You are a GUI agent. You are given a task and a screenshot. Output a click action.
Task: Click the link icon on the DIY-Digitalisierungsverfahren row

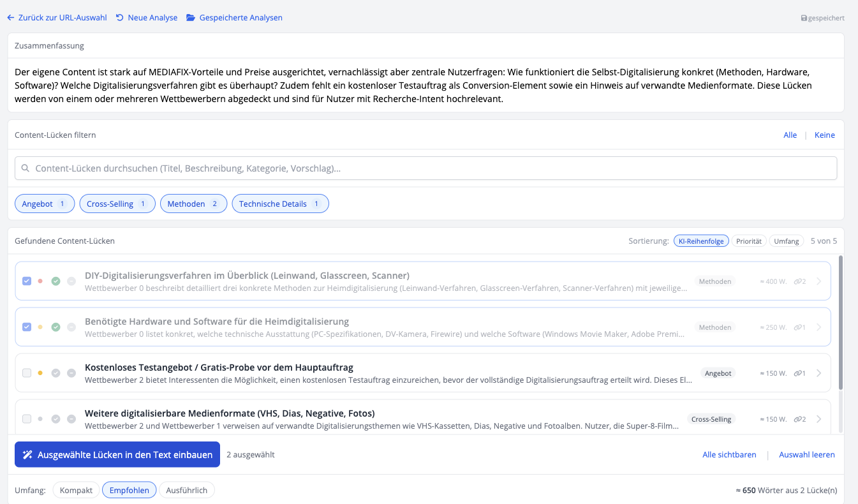pos(797,281)
